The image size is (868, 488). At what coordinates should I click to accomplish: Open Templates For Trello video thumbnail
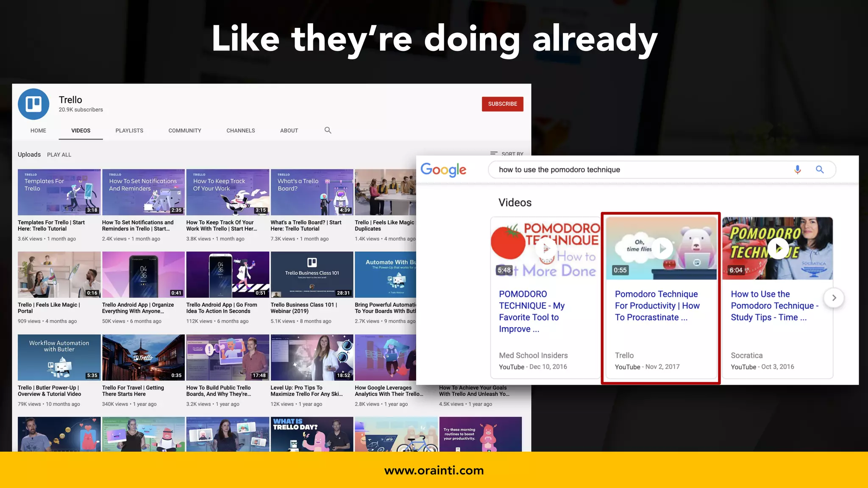59,192
